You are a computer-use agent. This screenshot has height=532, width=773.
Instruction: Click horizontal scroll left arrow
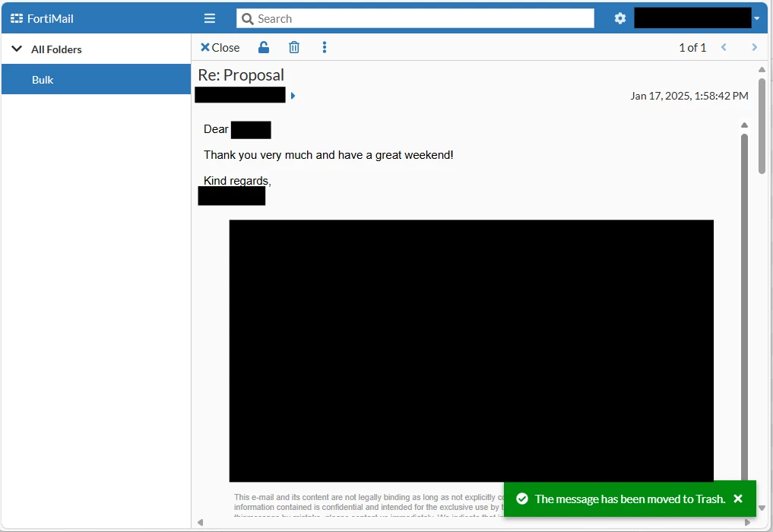(x=200, y=522)
